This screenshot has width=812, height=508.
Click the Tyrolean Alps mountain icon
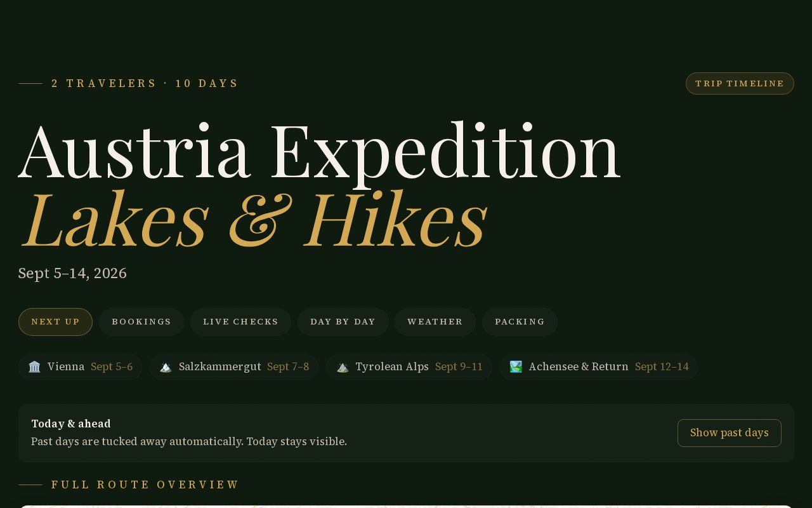point(343,367)
